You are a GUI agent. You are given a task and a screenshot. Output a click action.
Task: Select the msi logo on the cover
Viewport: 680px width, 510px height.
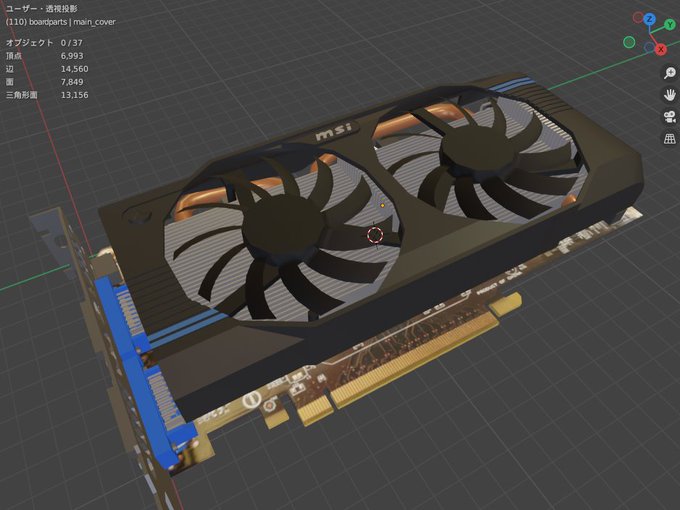click(334, 131)
